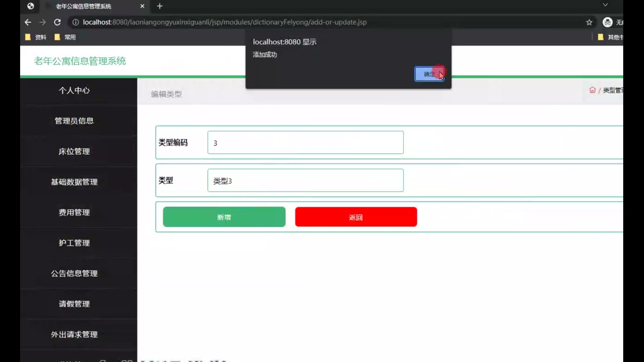The width and height of the screenshot is (644, 362).
Task: Click the red 返回 button
Action: (356, 217)
